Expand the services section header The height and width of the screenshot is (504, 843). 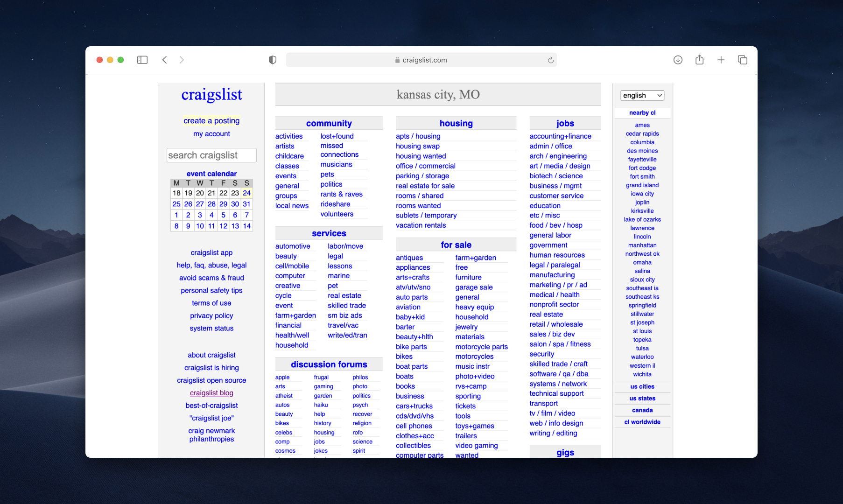point(329,233)
